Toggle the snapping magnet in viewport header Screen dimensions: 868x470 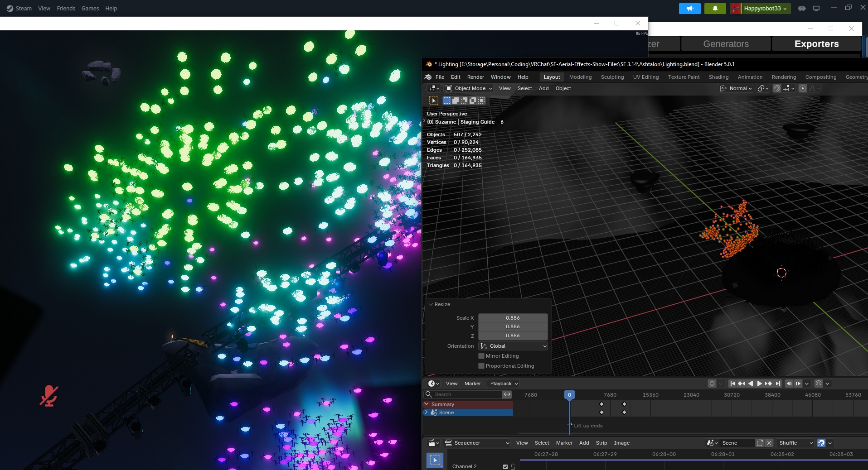pos(776,88)
